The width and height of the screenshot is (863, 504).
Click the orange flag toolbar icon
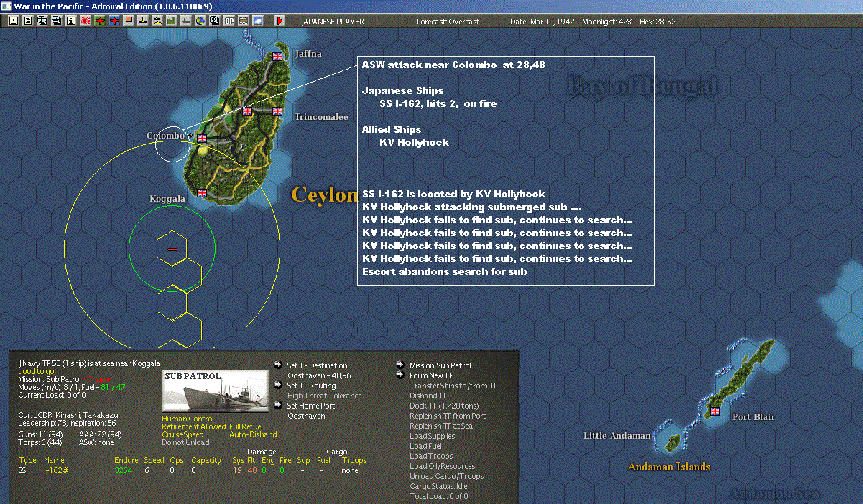point(129,21)
